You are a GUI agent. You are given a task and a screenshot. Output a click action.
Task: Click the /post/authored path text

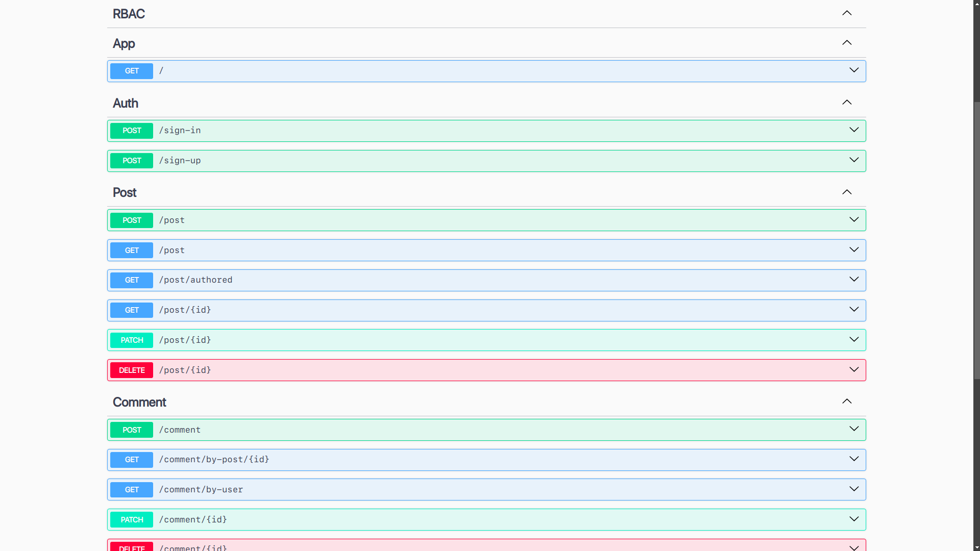(x=195, y=280)
